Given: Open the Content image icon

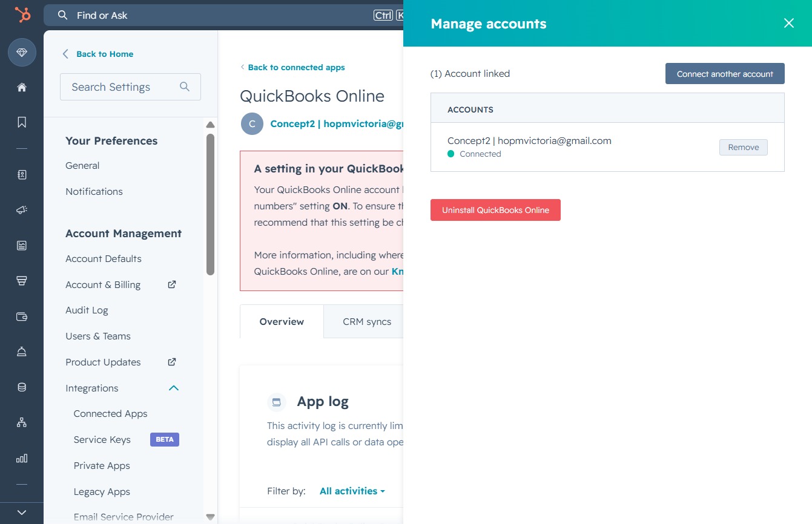Looking at the screenshot, I should (x=22, y=245).
